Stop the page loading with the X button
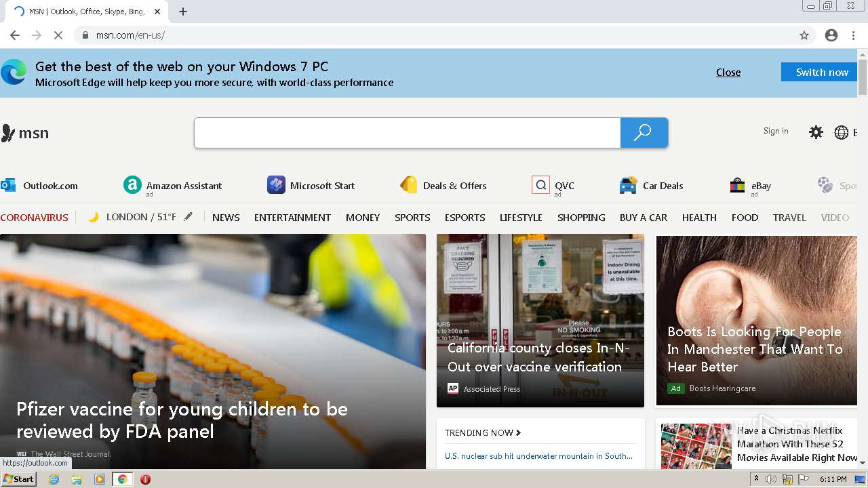 coord(58,35)
